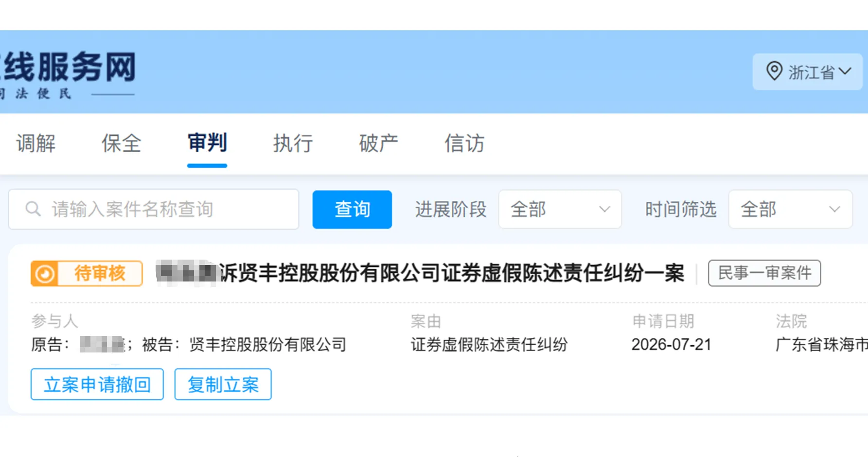Click the 申请日期 column label

(663, 321)
